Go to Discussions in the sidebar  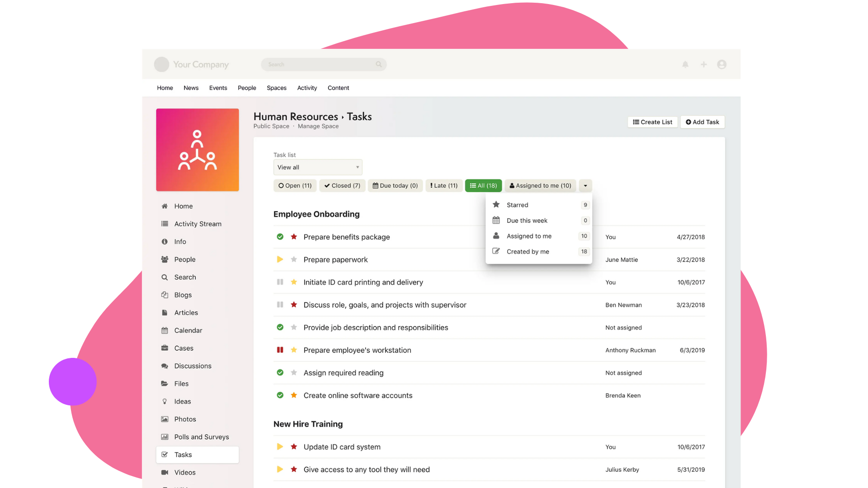tap(193, 366)
